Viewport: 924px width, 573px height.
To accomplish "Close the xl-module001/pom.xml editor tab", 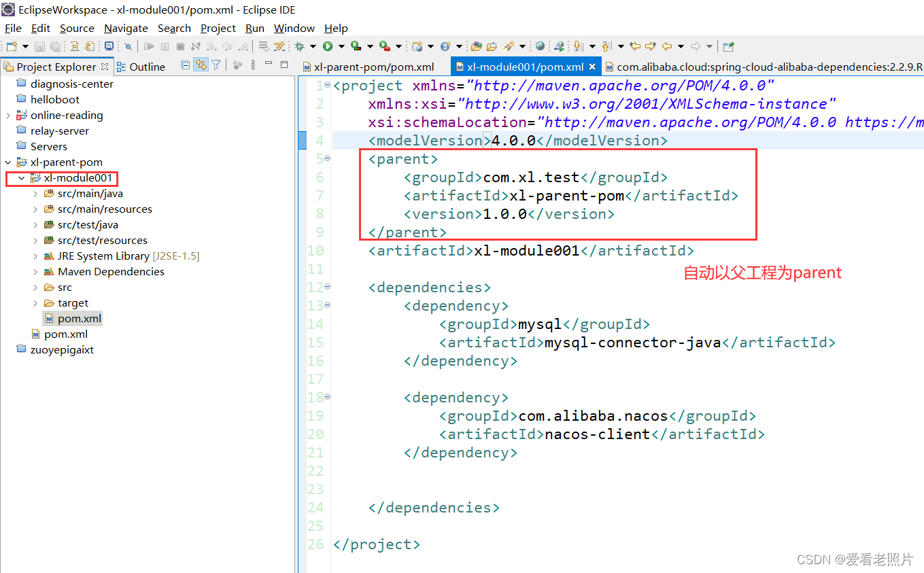I will [592, 67].
